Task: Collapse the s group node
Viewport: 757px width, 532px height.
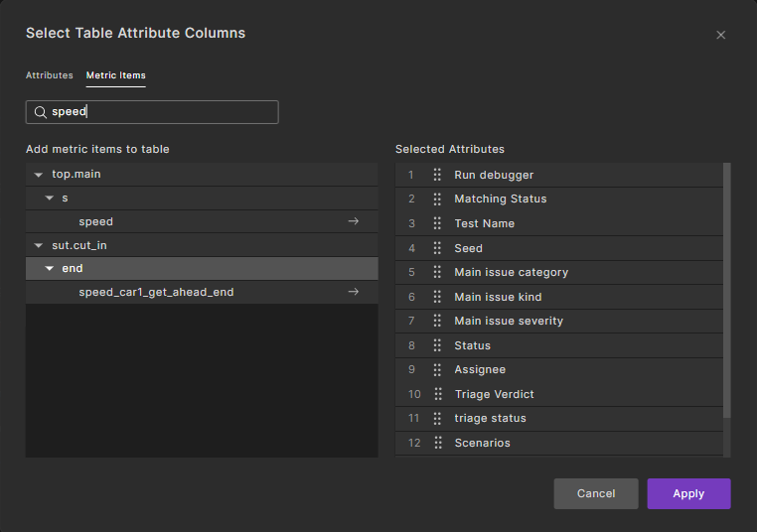Action: 50,199
